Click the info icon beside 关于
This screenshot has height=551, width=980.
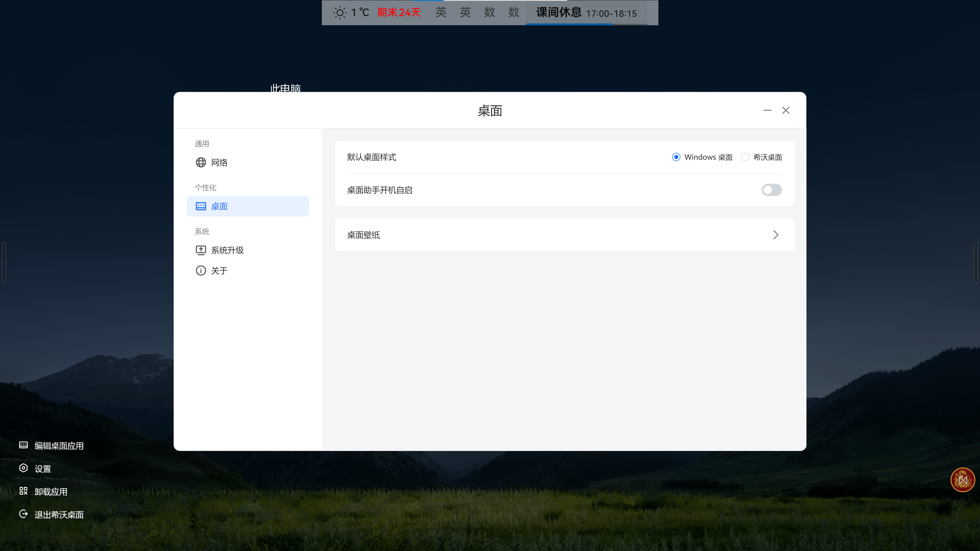point(201,270)
